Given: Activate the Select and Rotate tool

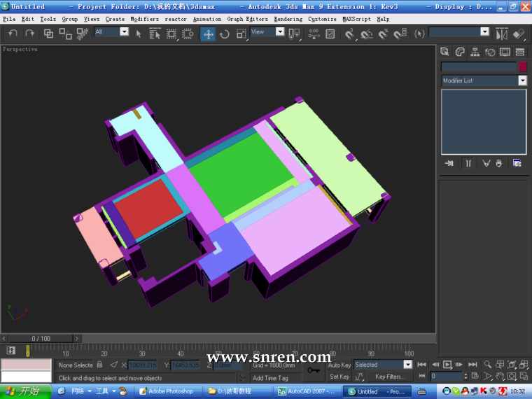Looking at the screenshot, I should [x=224, y=34].
